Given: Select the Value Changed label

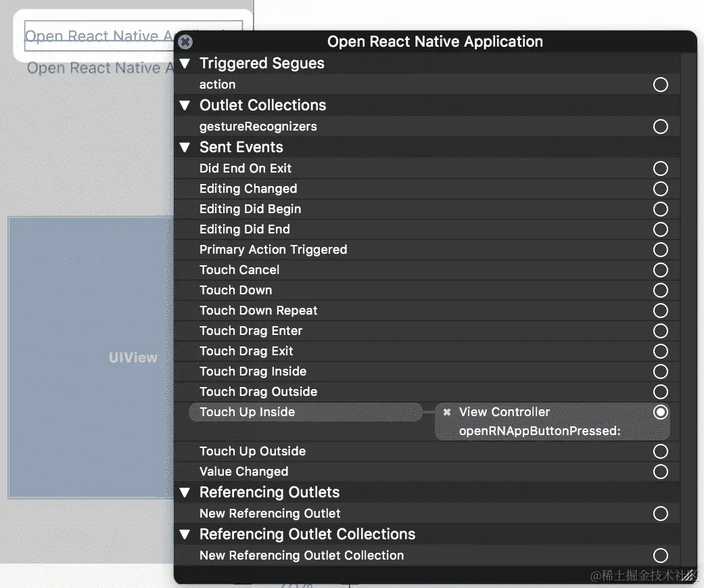Looking at the screenshot, I should 243,472.
